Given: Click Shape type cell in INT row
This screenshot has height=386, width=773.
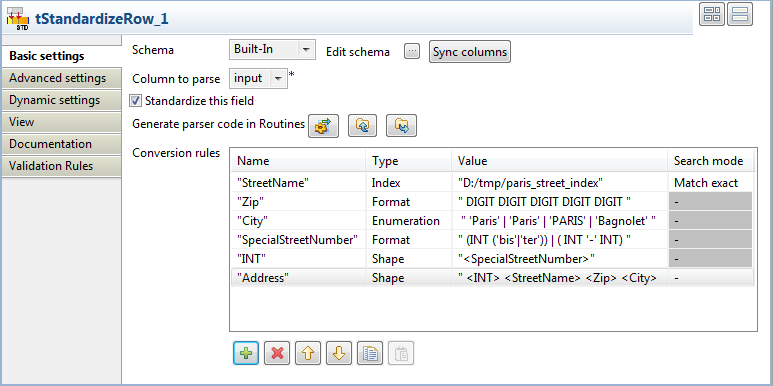Looking at the screenshot, I should point(409,259).
